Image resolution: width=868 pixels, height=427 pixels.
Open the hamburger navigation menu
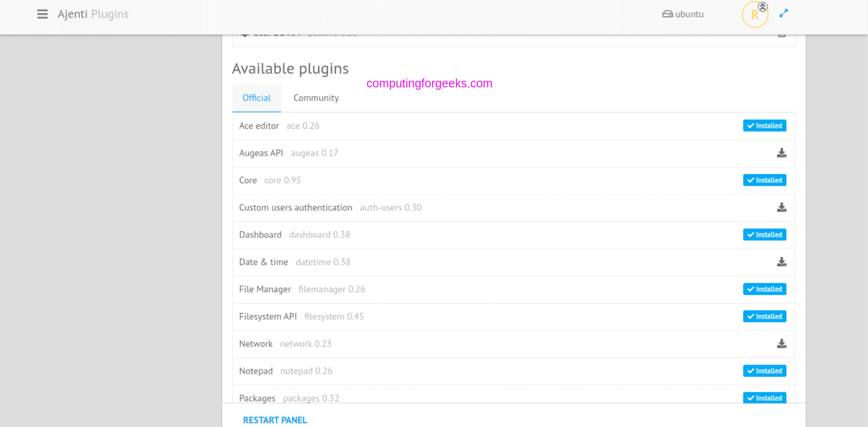(x=42, y=14)
